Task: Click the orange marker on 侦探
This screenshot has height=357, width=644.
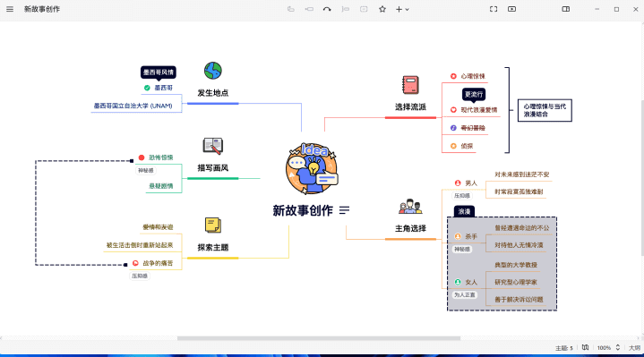Action: coord(453,146)
